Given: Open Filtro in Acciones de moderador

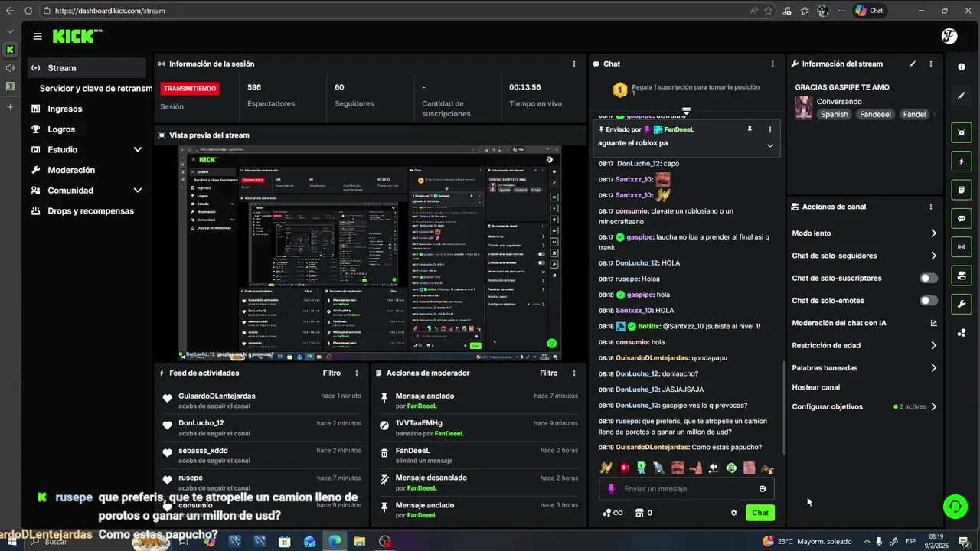Looking at the screenshot, I should pos(549,373).
